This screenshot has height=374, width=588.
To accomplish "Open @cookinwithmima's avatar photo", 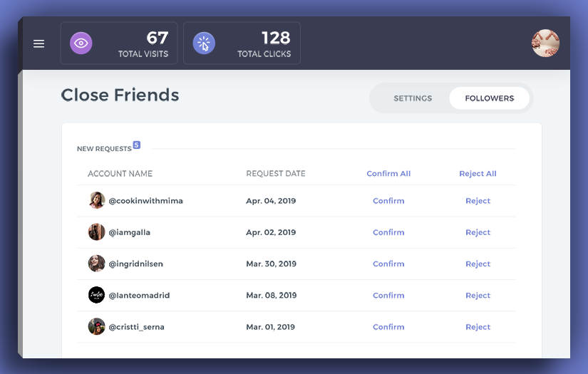I will coord(96,200).
